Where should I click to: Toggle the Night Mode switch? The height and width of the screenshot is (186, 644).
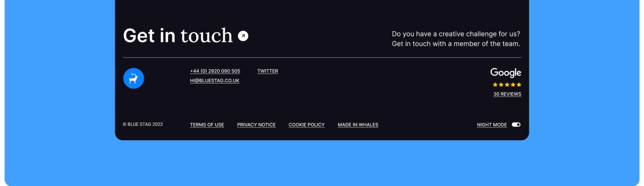click(516, 125)
